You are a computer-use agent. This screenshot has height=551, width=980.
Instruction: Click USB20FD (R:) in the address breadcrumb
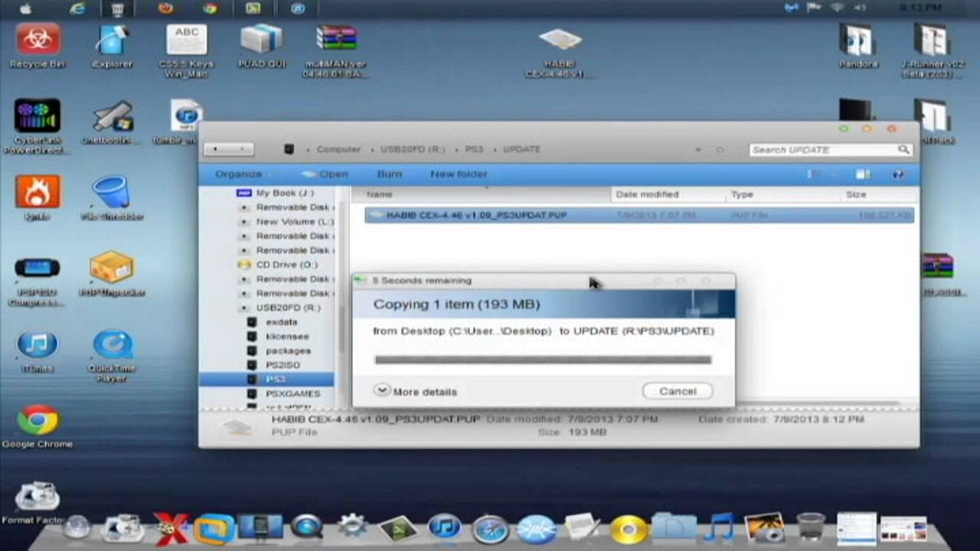pyautogui.click(x=413, y=149)
